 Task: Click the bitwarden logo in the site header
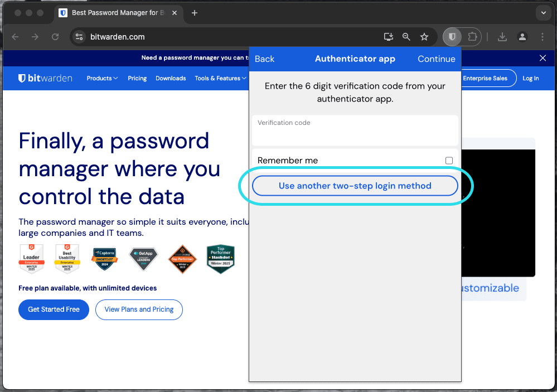(45, 78)
